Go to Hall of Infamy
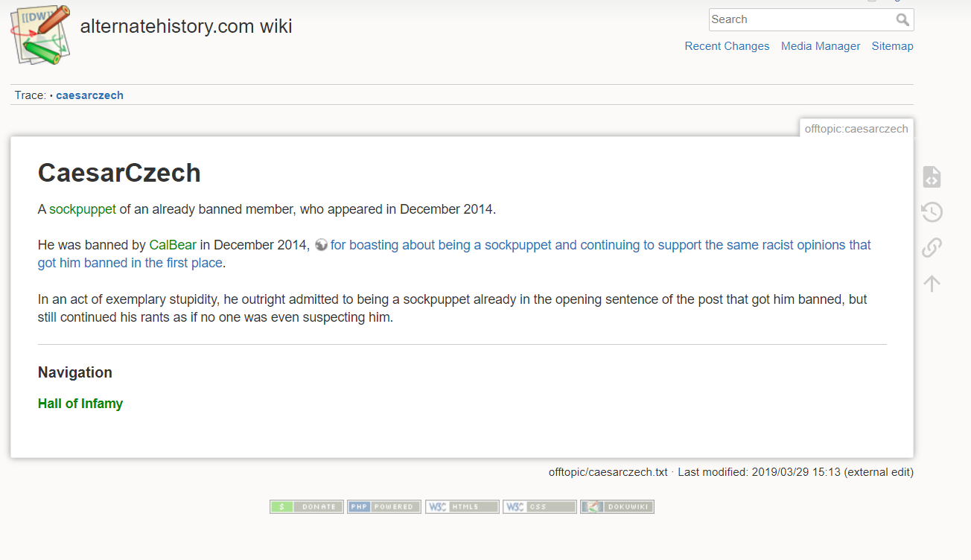Viewport: 971px width, 560px height. 80,404
